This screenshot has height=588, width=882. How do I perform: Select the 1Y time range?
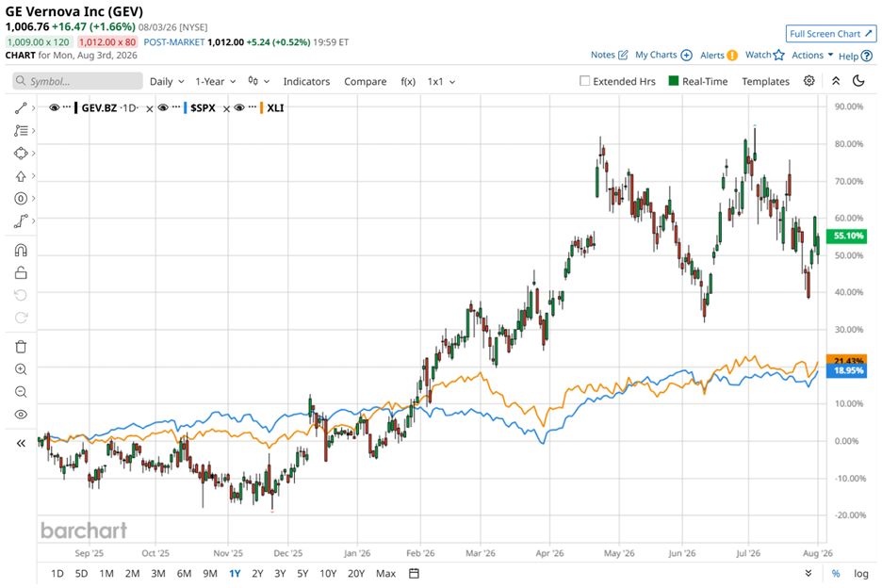[235, 573]
